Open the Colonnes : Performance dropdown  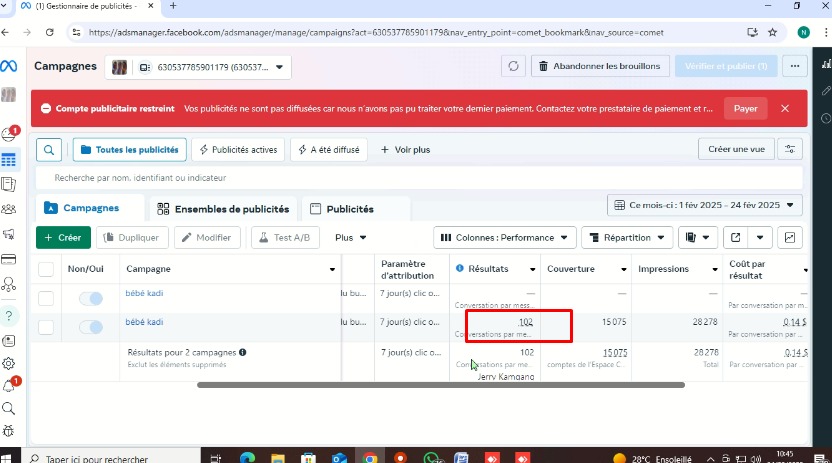(504, 238)
